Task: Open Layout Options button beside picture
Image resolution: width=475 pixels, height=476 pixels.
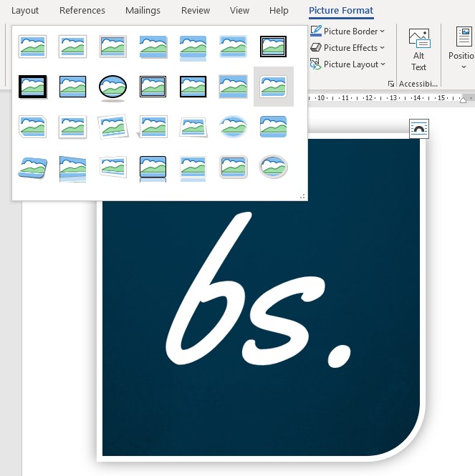Action: point(419,129)
